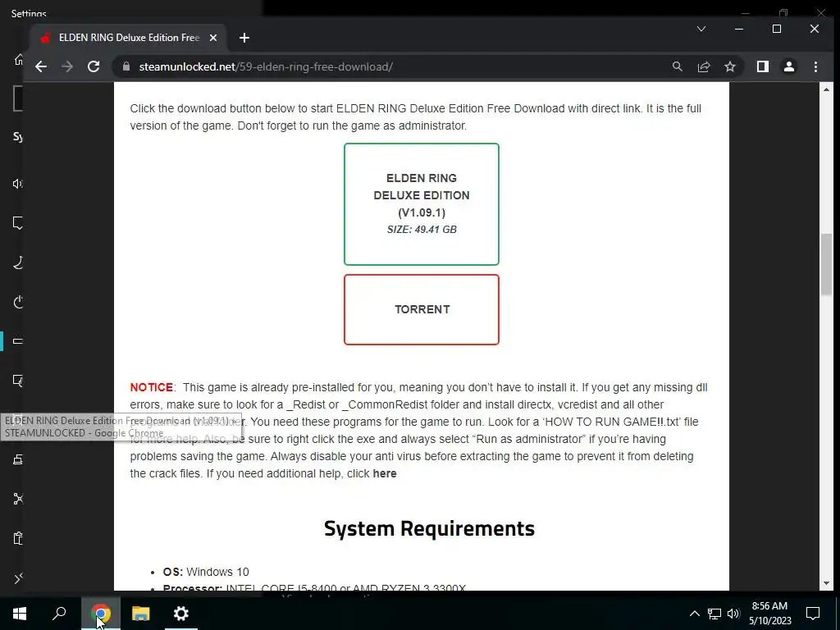Open the network tray icon
The image size is (840, 630).
(714, 614)
